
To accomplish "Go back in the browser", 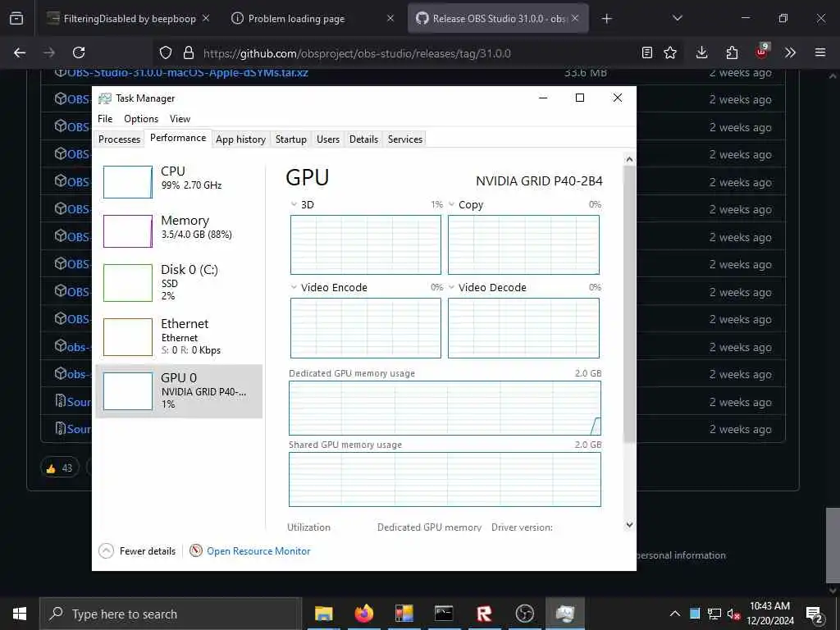I will pos(20,52).
